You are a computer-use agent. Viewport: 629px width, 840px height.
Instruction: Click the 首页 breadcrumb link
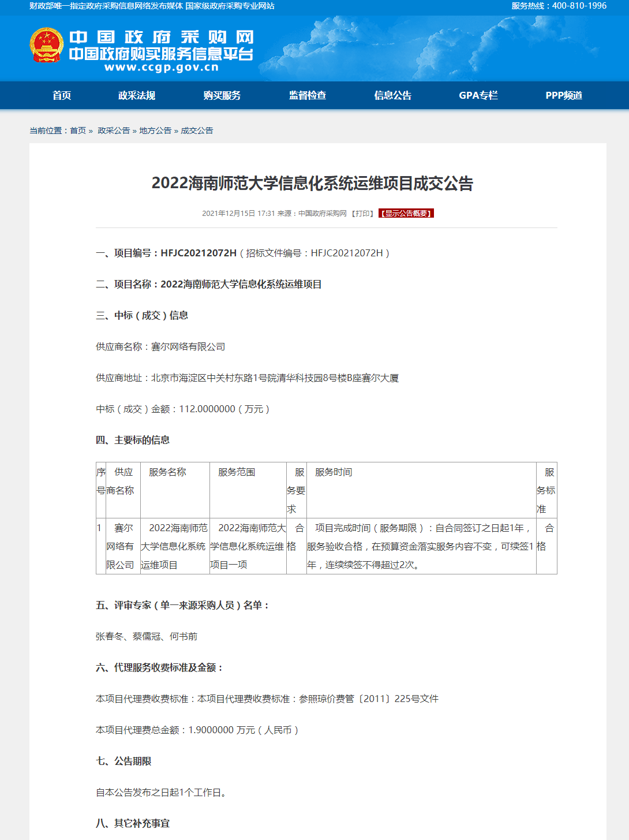pos(78,130)
